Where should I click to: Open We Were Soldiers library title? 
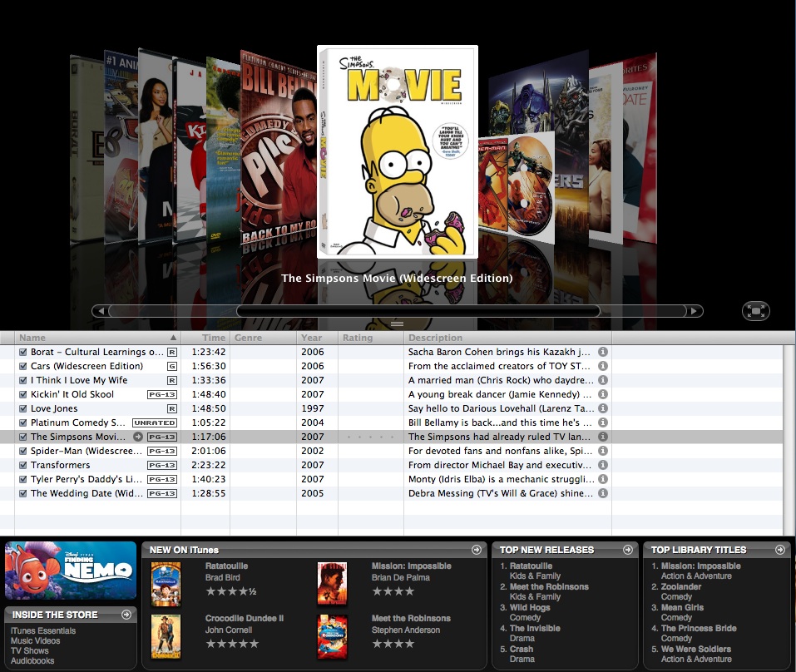click(x=696, y=649)
